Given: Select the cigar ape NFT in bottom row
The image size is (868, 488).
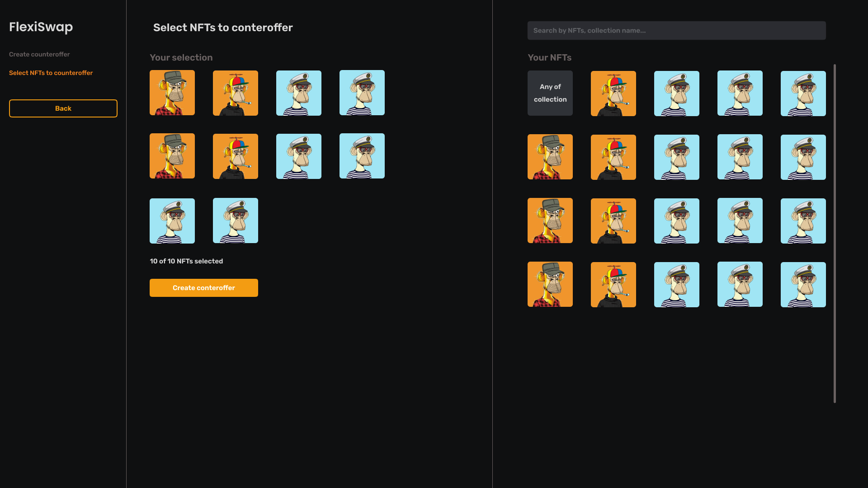Looking at the screenshot, I should point(613,284).
